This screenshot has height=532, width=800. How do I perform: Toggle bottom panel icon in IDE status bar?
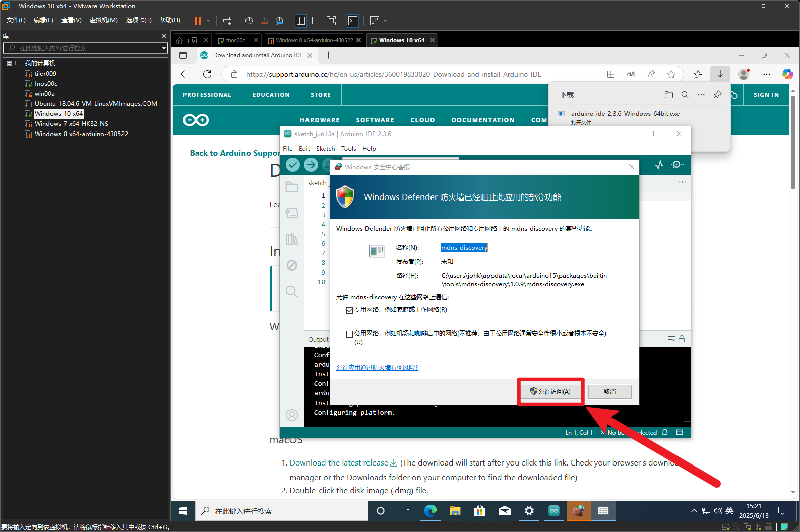coord(680,432)
